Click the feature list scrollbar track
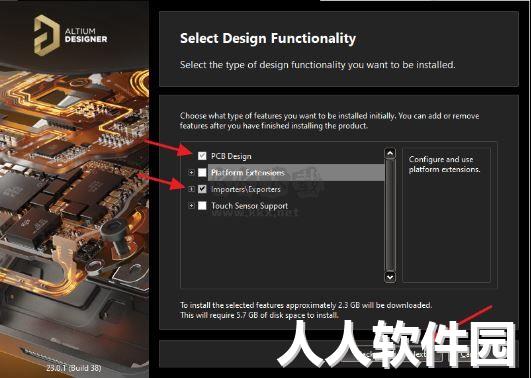The width and height of the screenshot is (531, 378). pos(390,215)
